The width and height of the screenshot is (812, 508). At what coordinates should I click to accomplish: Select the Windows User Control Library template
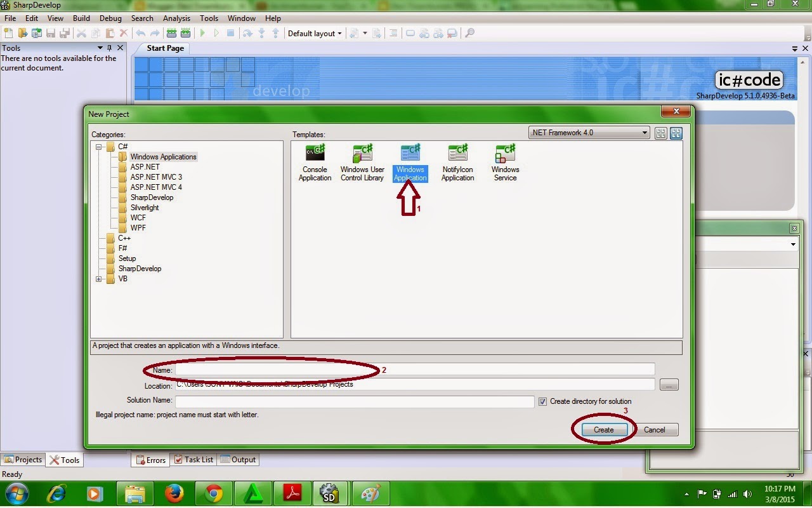click(x=362, y=162)
